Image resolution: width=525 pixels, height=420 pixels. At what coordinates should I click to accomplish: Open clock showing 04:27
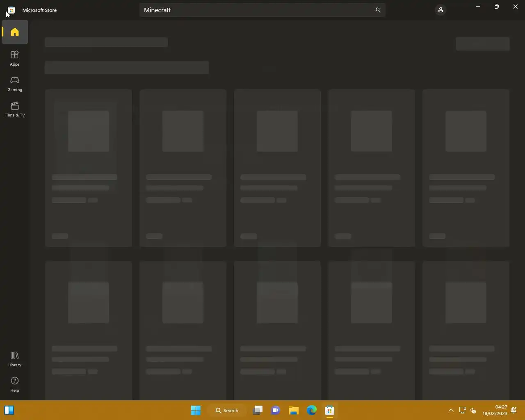click(x=495, y=410)
